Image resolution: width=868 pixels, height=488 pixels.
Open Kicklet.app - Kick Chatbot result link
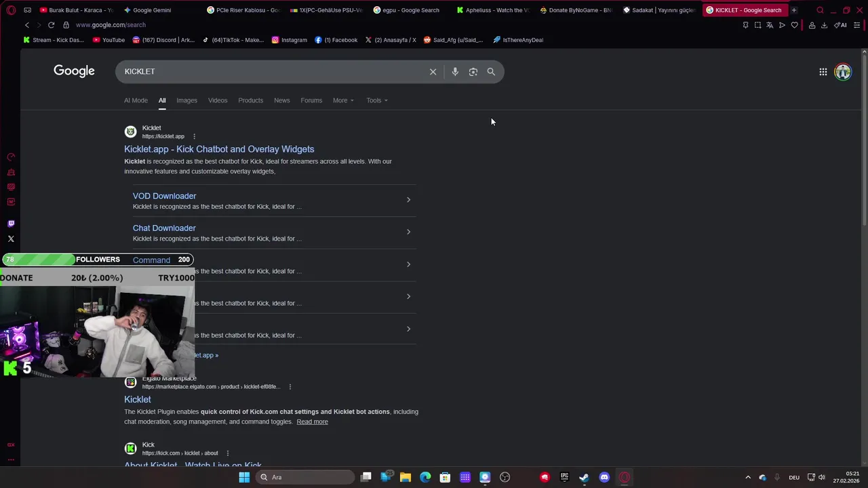click(219, 149)
